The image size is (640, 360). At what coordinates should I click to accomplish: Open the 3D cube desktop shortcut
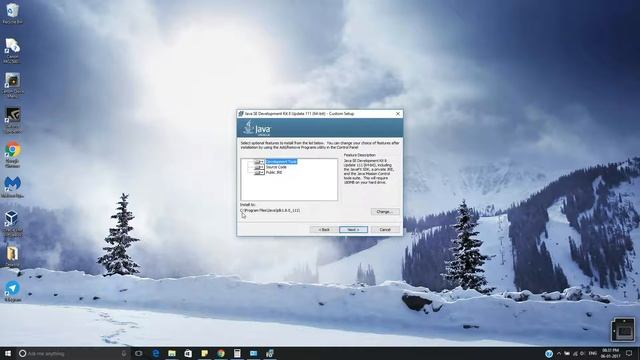click(12, 223)
